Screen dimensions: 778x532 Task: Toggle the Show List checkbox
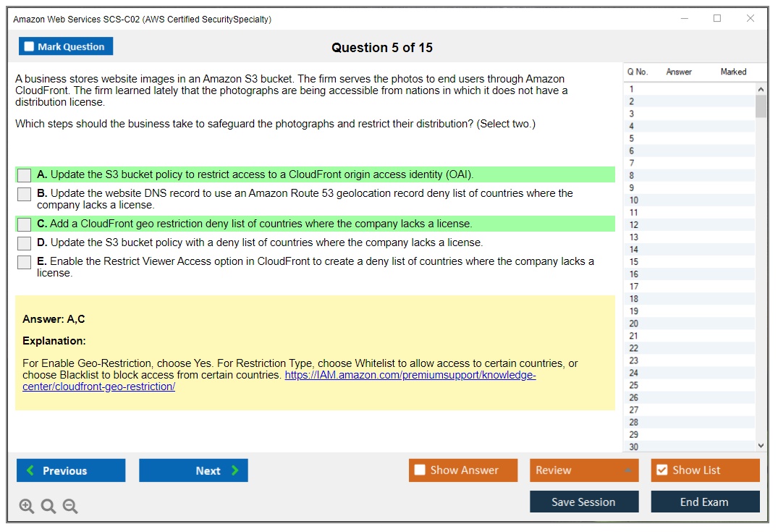point(661,470)
